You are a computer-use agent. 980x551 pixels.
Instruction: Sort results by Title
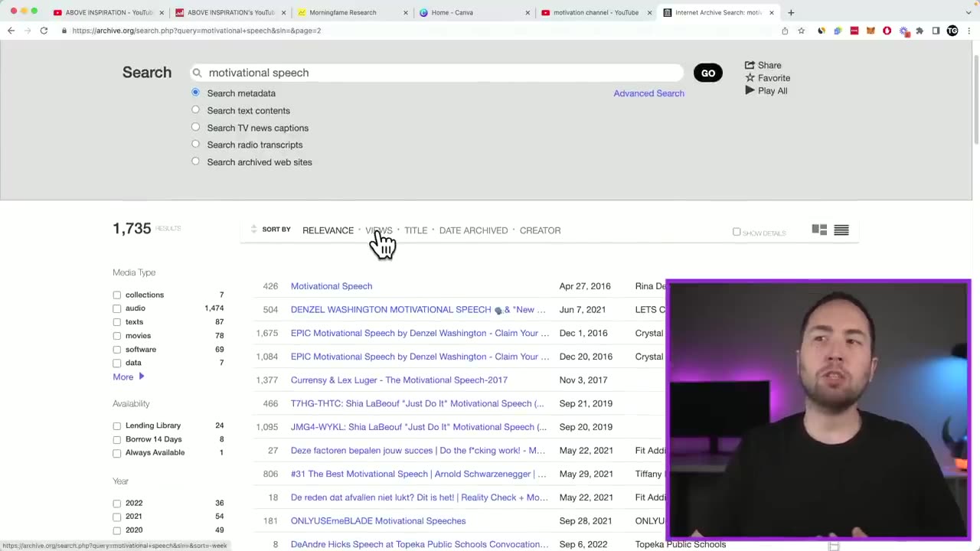coord(416,230)
